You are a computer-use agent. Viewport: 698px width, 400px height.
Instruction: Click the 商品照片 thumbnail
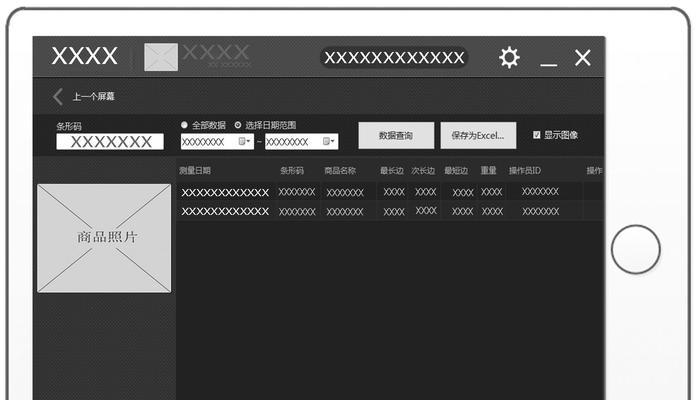[104, 238]
